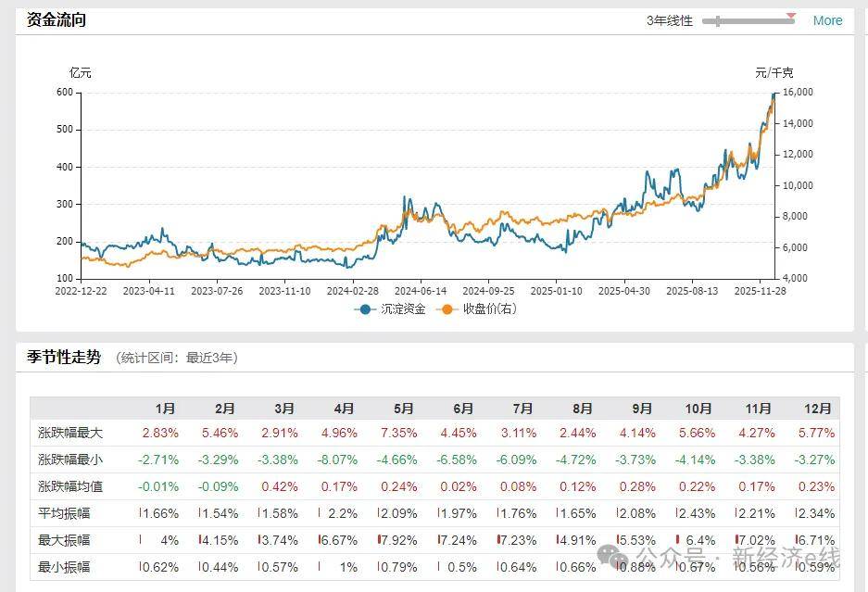The height and width of the screenshot is (592, 868).
Task: Click the 3年线性 range label
Action: click(x=669, y=20)
